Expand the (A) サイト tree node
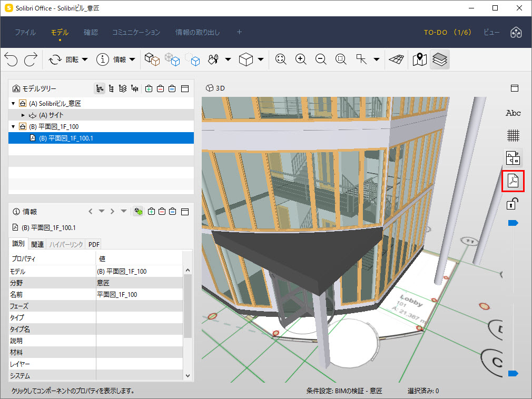This screenshot has width=532, height=399. point(23,115)
